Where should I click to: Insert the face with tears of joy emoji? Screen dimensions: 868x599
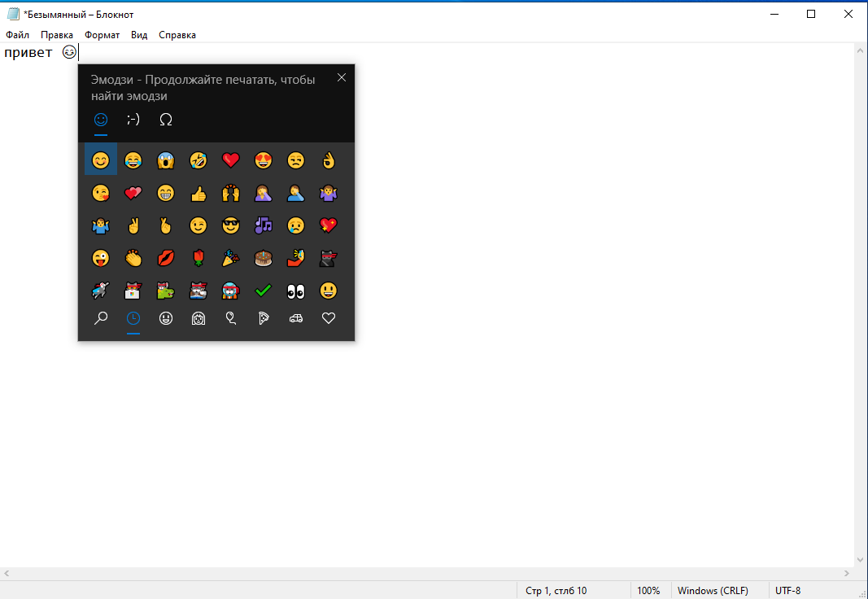click(133, 160)
